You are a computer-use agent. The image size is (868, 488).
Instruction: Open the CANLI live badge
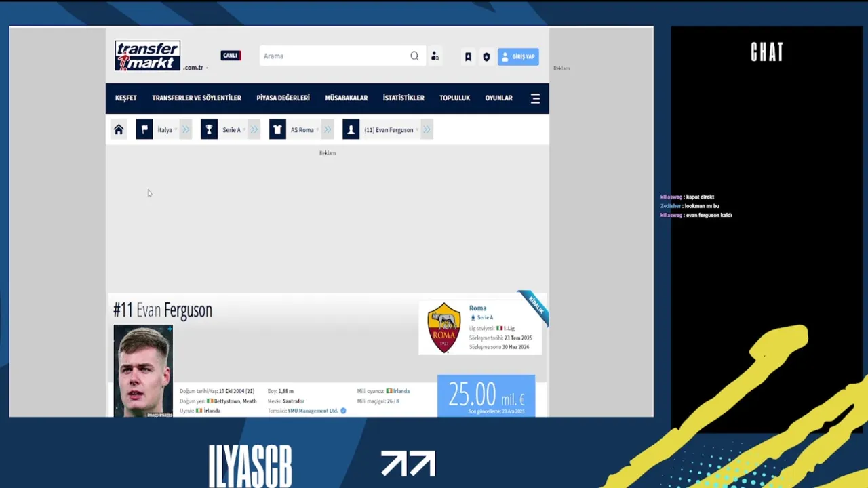coord(231,56)
